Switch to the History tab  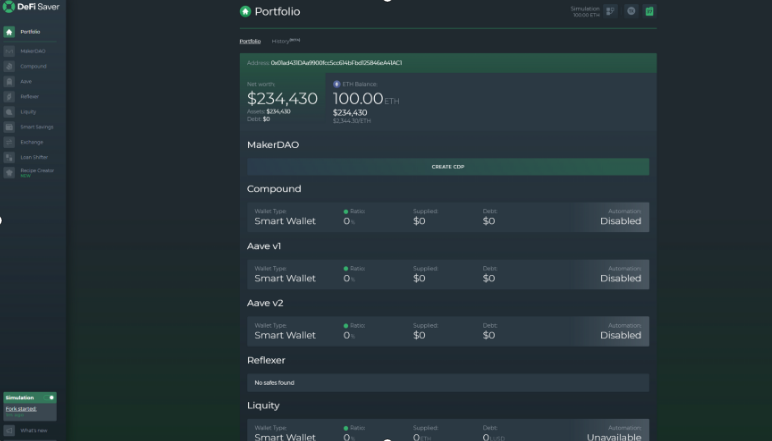(x=286, y=41)
